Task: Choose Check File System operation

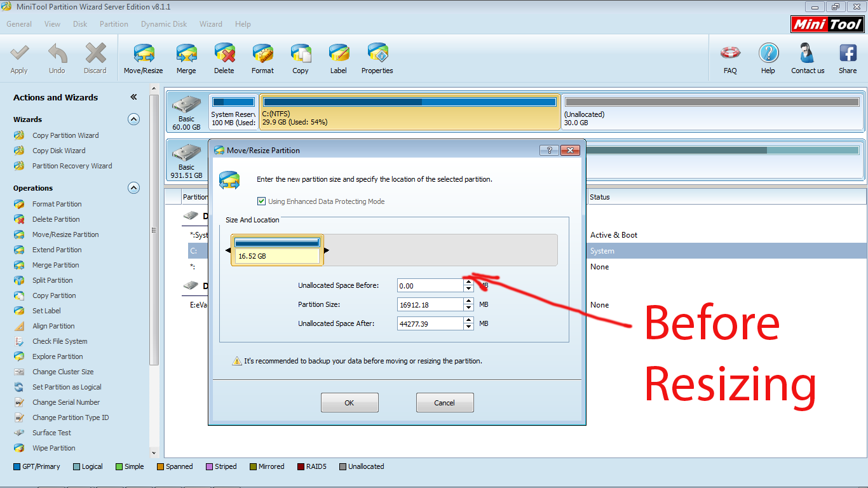Action: coord(60,341)
